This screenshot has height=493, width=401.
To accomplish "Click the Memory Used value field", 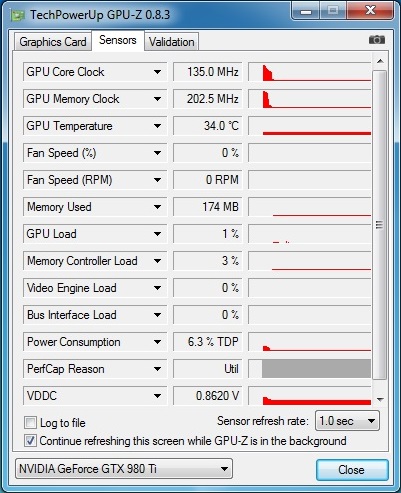I will 207,207.
